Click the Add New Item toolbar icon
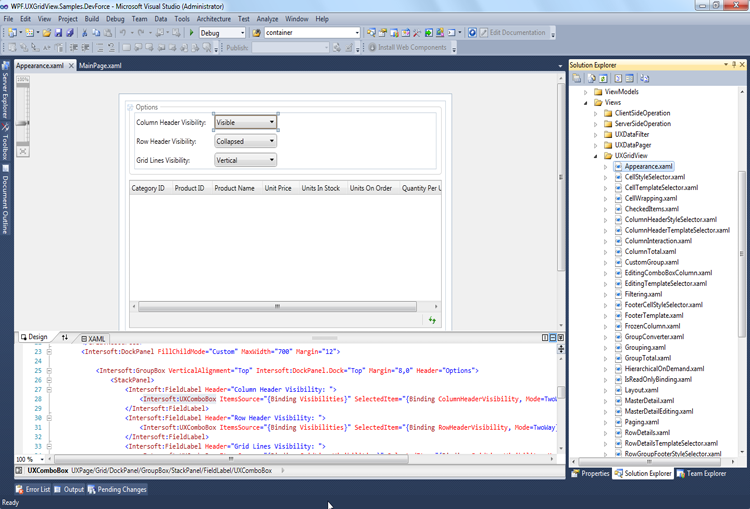The image size is (750, 509). click(x=30, y=33)
